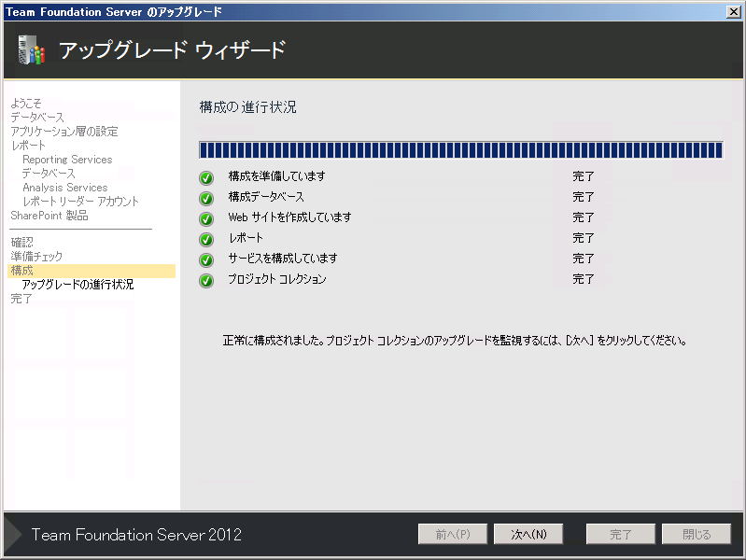Click the Web サイトを作成しています label
Viewport: 746px width, 560px height.
point(289,217)
